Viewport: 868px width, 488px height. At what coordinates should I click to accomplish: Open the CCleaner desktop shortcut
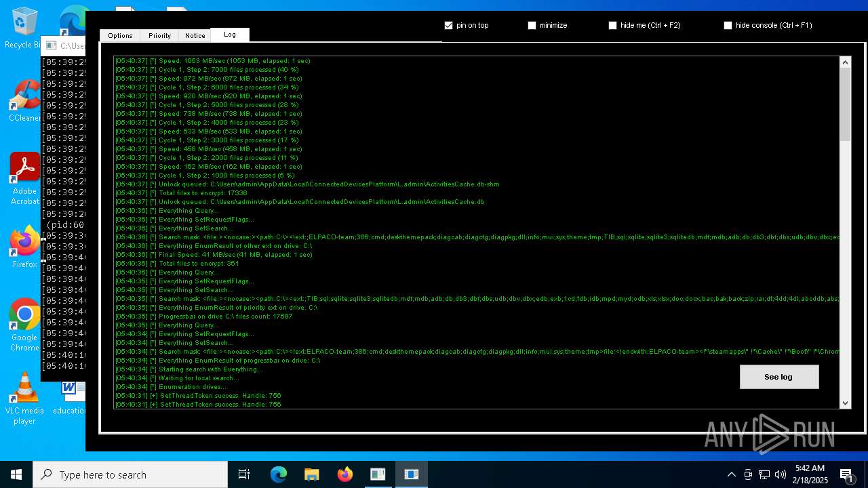point(24,102)
